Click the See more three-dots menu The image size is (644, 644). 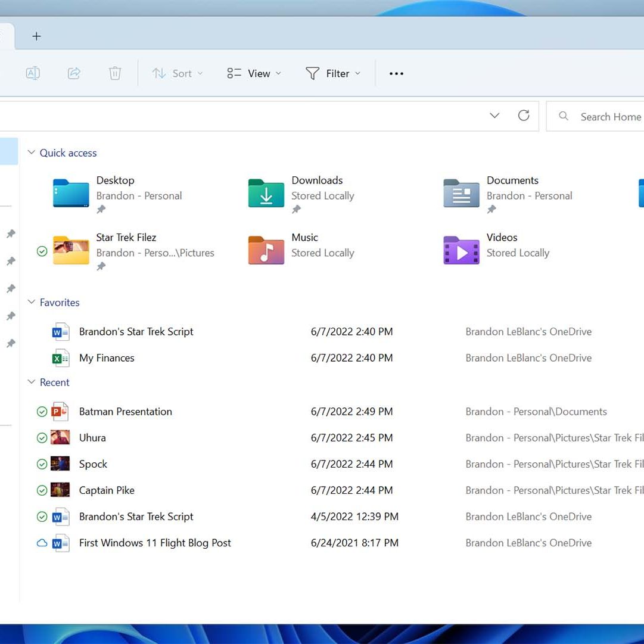point(396,73)
